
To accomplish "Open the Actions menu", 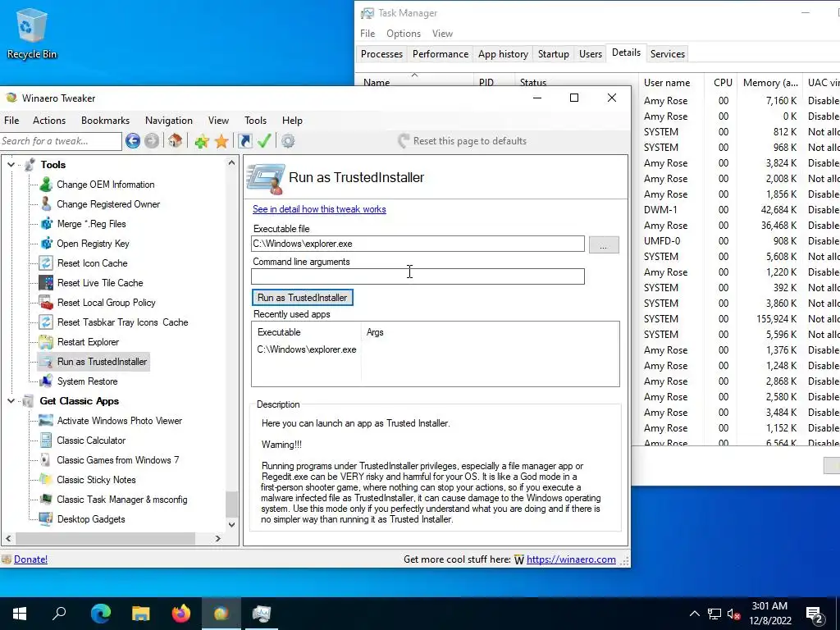I will (49, 121).
